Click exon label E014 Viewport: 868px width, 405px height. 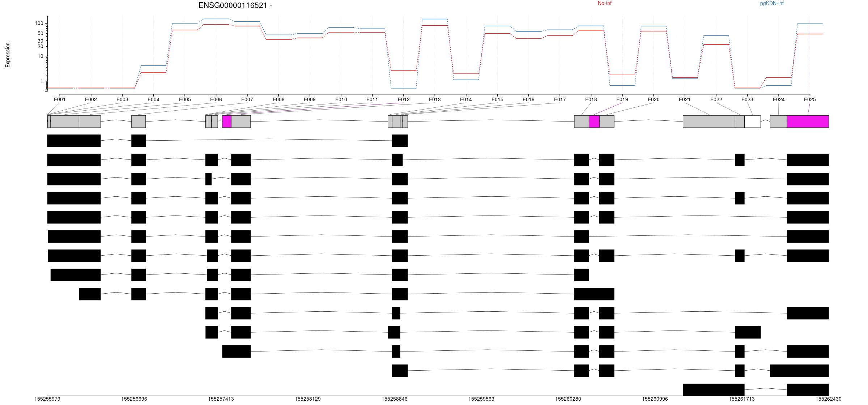(x=466, y=99)
